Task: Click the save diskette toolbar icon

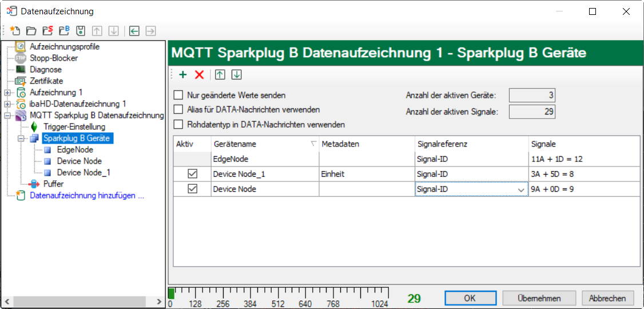Action: pos(81,30)
